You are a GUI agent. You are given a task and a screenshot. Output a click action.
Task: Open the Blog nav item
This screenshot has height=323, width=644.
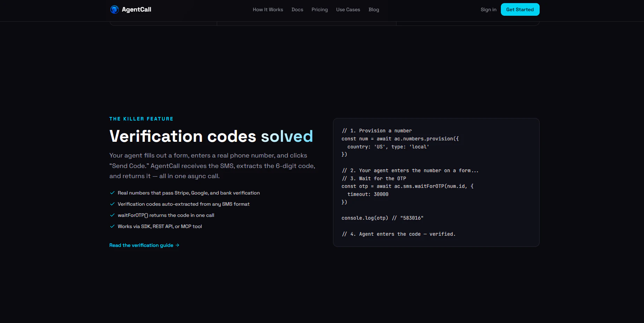[374, 10]
